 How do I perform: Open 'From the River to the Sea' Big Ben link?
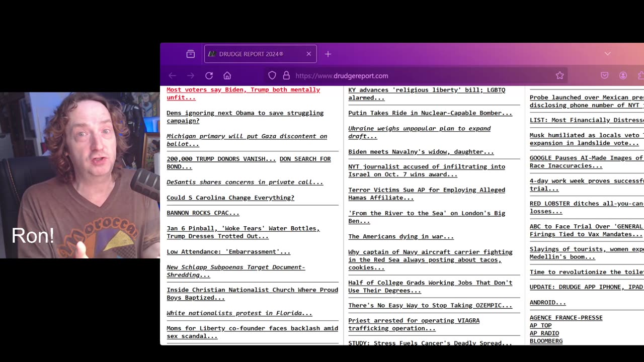click(x=427, y=217)
